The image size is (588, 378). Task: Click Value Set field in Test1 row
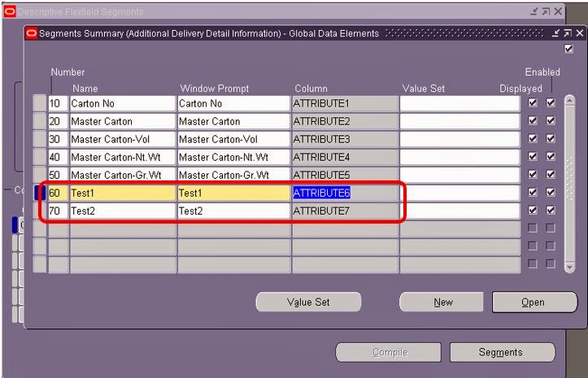pos(460,193)
